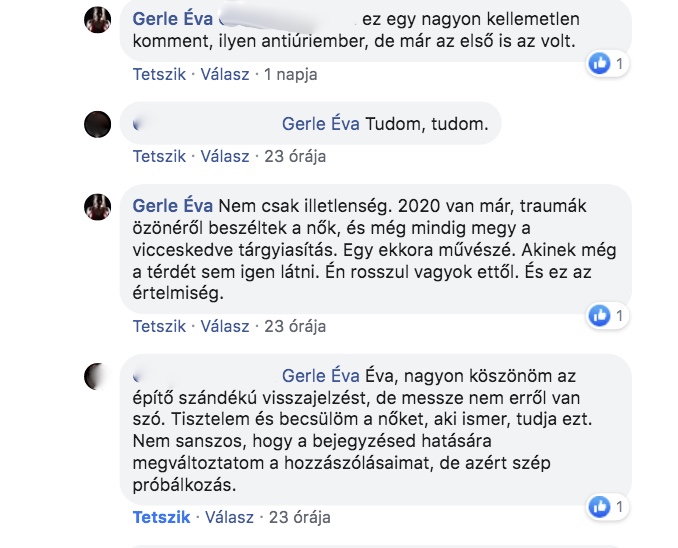Click Tetszik under the first comment
The image size is (678, 548).
(x=159, y=74)
